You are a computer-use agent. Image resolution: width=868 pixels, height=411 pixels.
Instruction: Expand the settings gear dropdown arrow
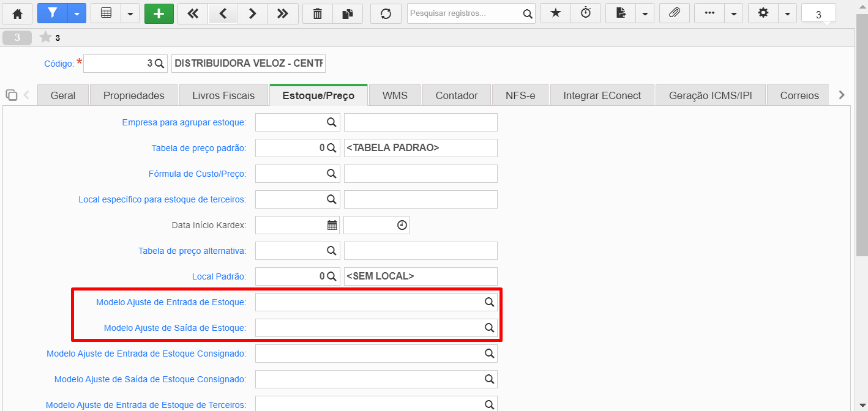coord(787,13)
